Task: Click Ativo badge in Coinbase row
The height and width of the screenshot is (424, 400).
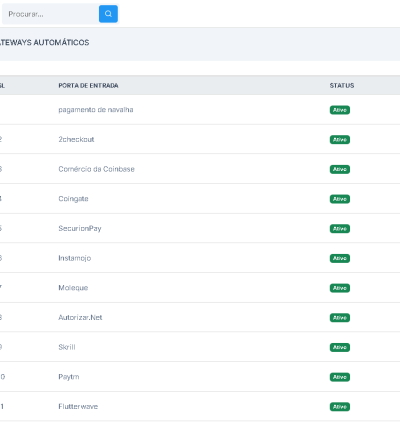Action: pos(340,169)
